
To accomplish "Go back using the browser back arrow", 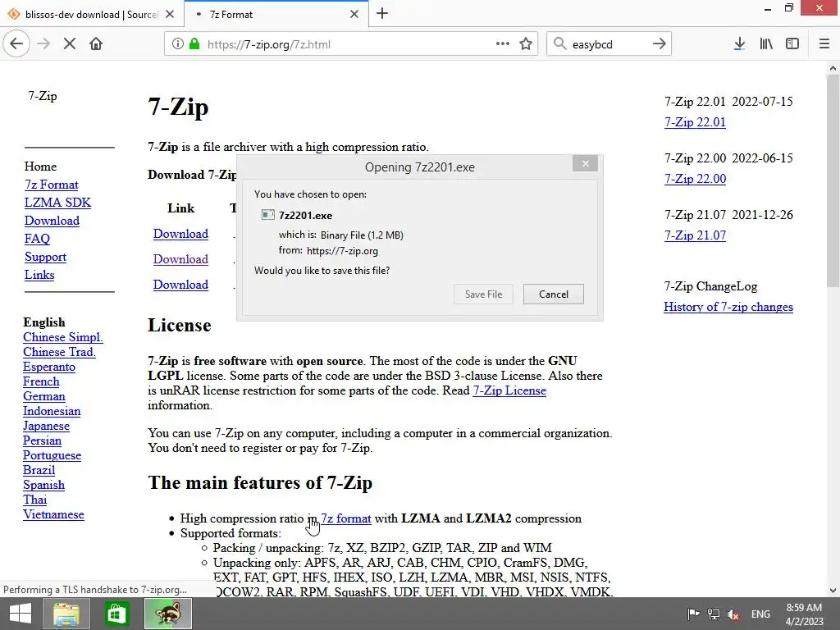I will pyautogui.click(x=16, y=44).
